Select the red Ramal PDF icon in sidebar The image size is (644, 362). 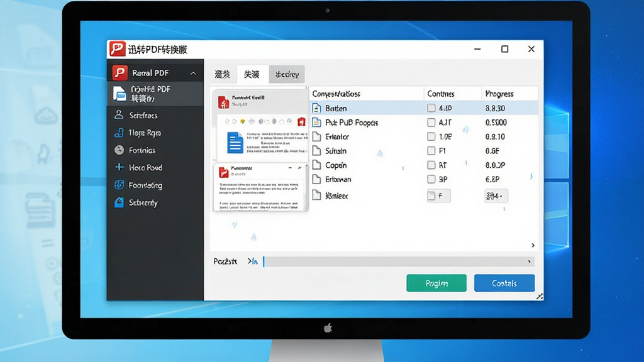(120, 73)
